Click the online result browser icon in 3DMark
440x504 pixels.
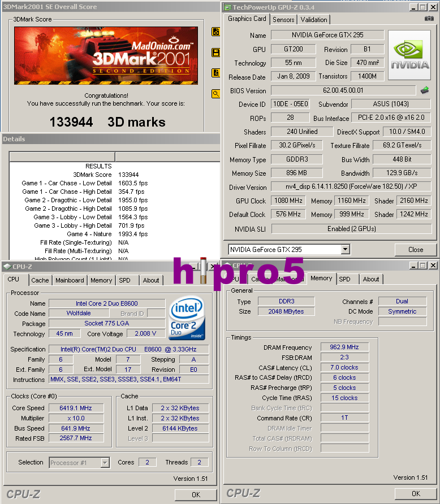(x=215, y=32)
